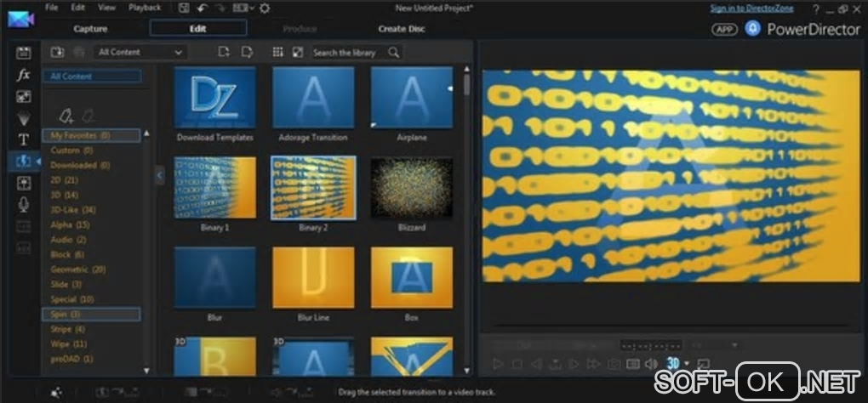Select the Geometric (20) category
The height and width of the screenshot is (403, 868).
pos(78,270)
